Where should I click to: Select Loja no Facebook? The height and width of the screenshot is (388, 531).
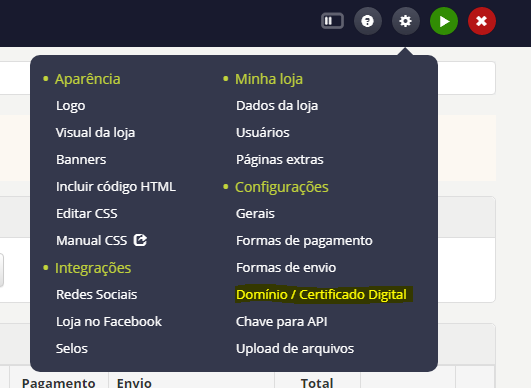[109, 322]
